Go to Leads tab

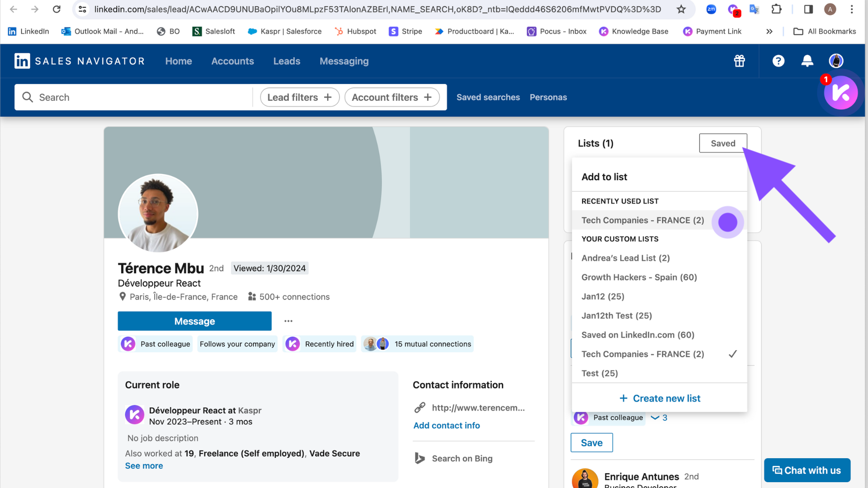[287, 61]
